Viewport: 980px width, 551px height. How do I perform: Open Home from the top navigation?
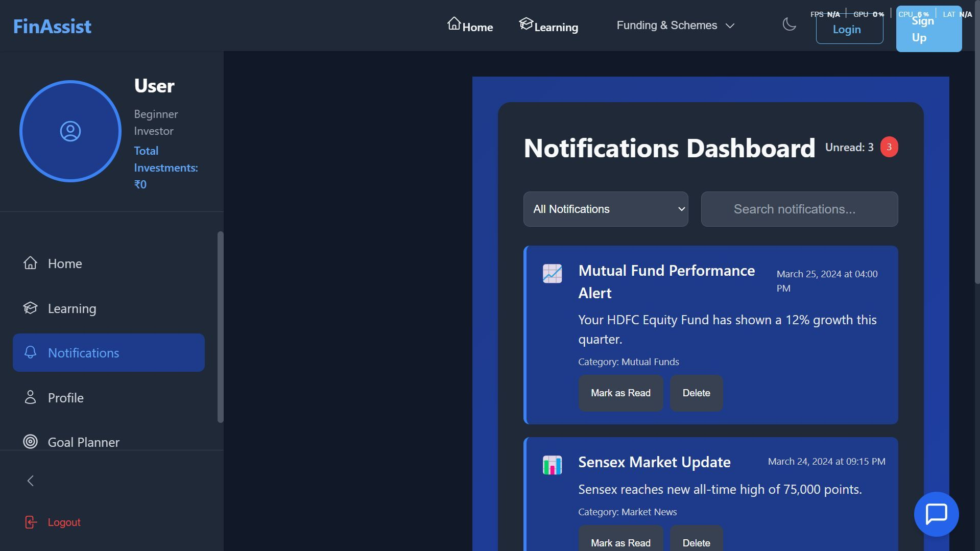click(470, 26)
